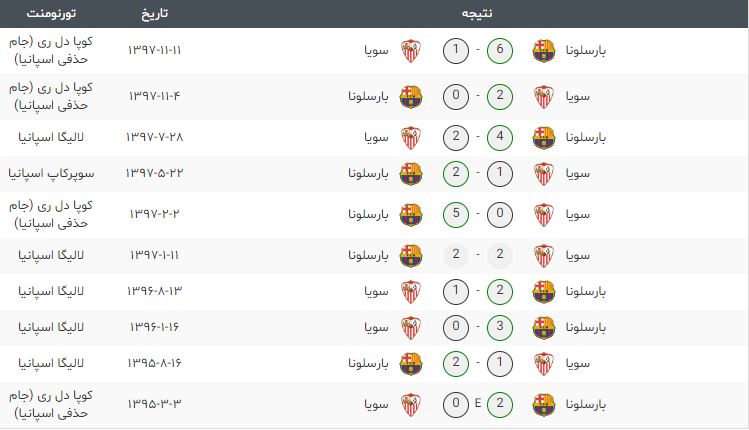Click the نتیجه column header
749x430 pixels.
pyautogui.click(x=477, y=13)
